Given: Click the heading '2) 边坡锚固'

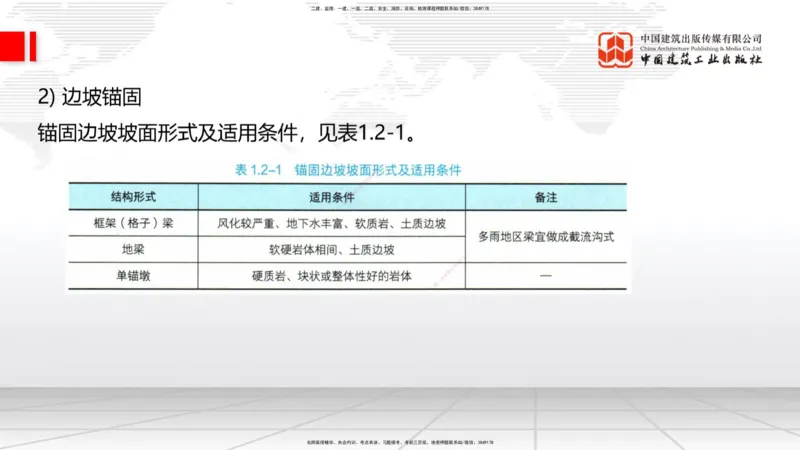Looking at the screenshot, I should point(89,97).
